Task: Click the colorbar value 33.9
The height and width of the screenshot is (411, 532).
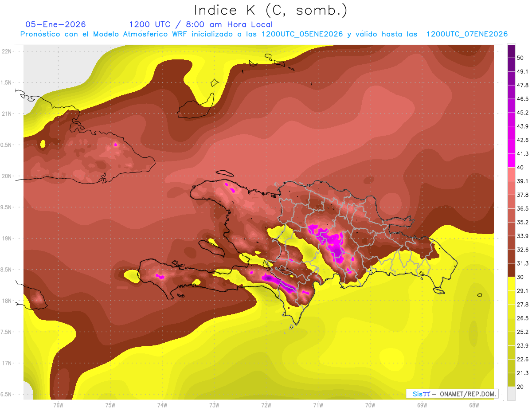Action: click(523, 236)
